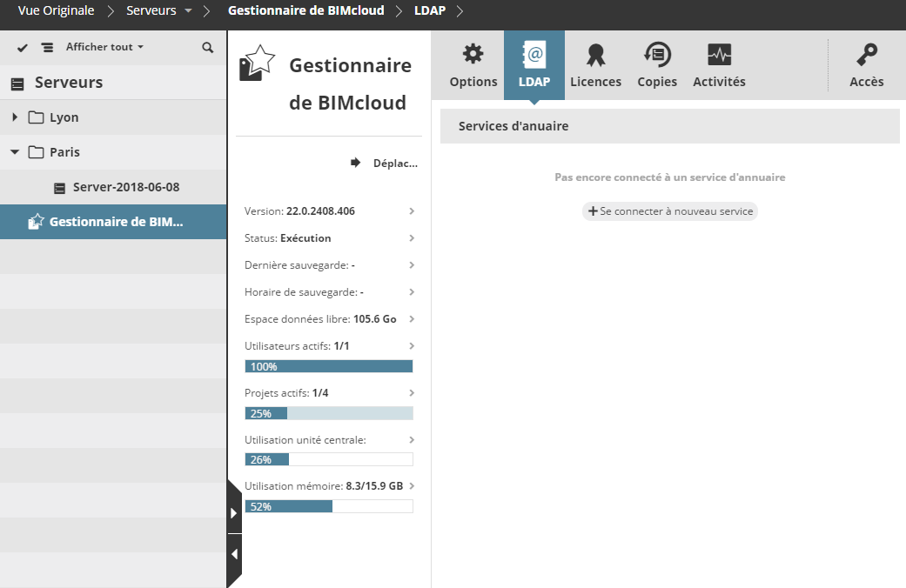Click the 52% memory usage bar
The height and width of the screenshot is (588, 906).
click(329, 506)
